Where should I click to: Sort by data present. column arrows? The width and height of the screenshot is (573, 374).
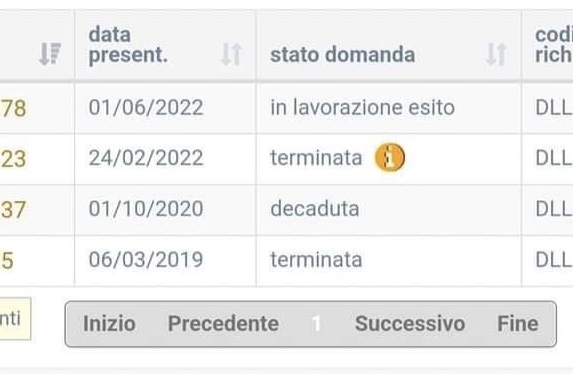click(232, 54)
